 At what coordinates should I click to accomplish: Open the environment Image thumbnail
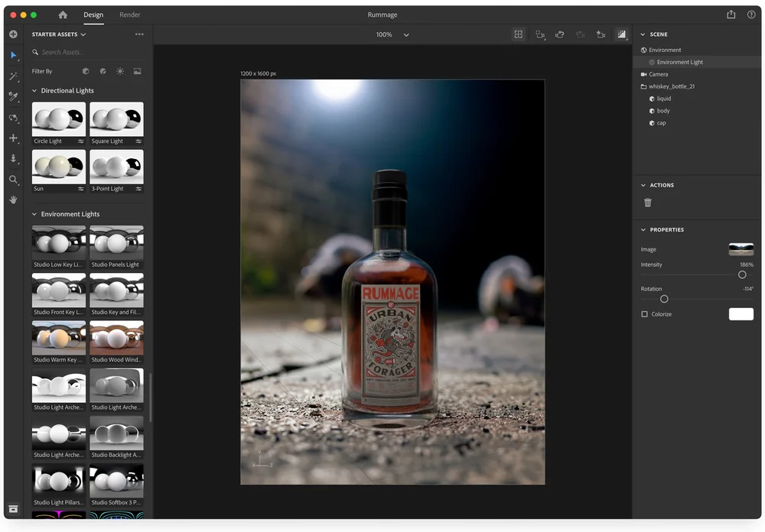[x=741, y=249]
